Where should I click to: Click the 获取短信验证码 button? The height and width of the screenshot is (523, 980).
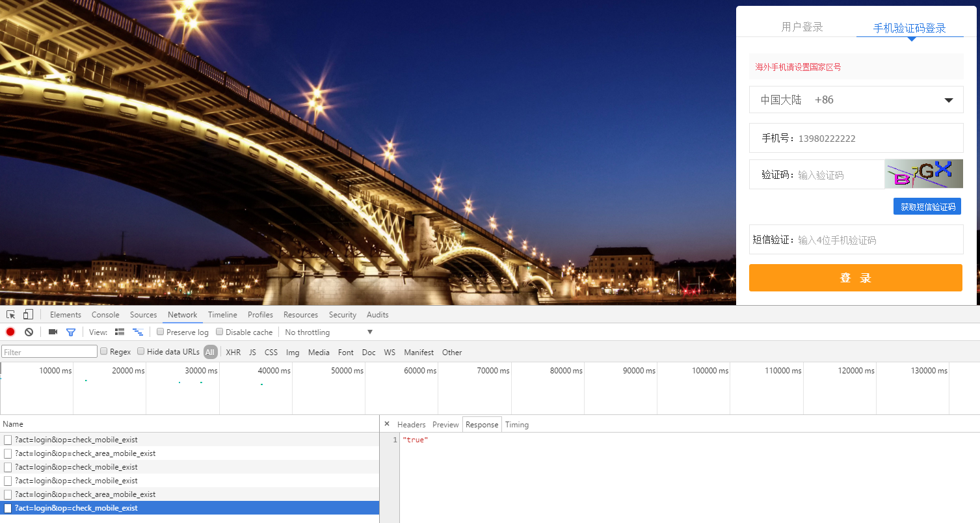(x=927, y=207)
